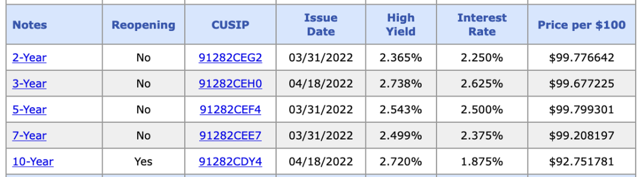The width and height of the screenshot is (644, 177).
Task: Click CUSIP link 91282CDY4
Action: (x=230, y=162)
